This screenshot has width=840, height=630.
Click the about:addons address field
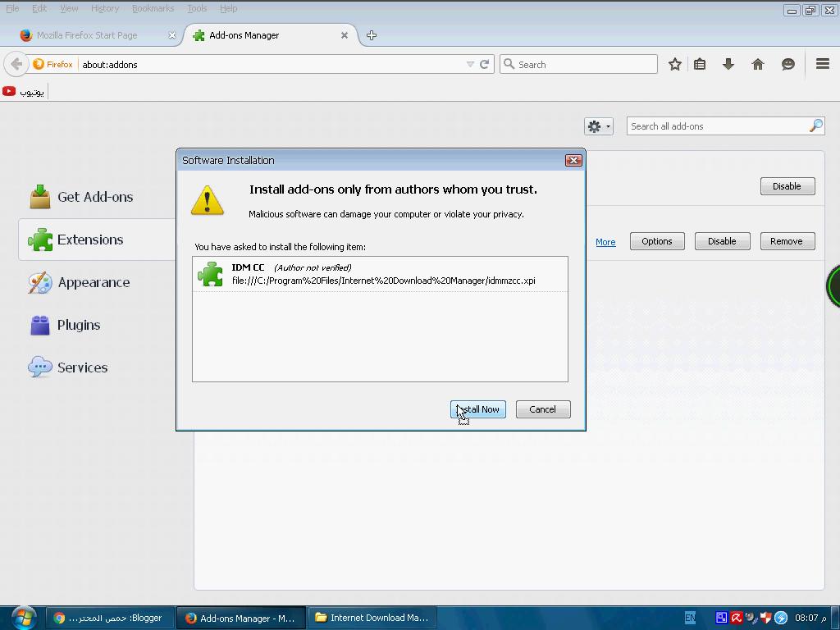click(x=268, y=64)
